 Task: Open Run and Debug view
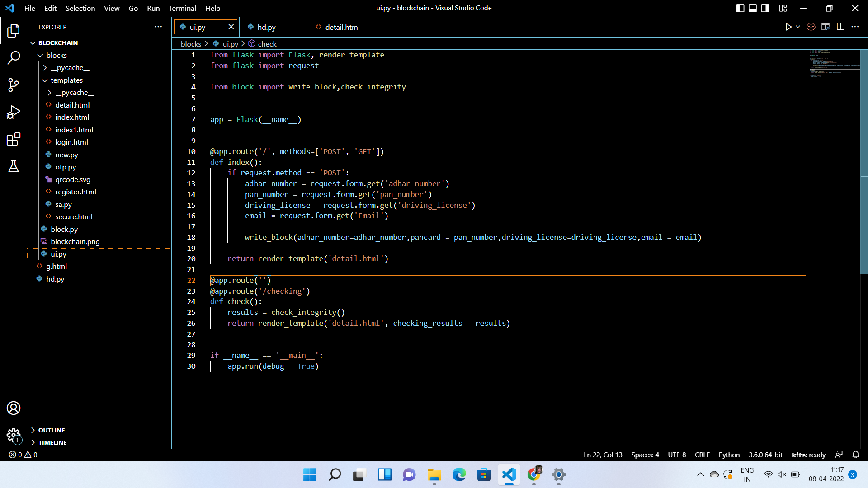[x=14, y=112]
